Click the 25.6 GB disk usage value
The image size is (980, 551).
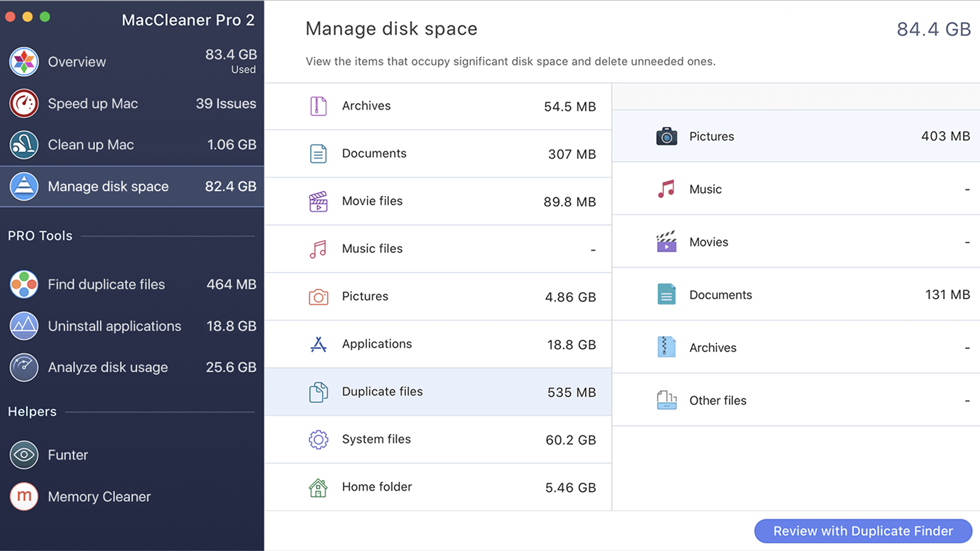(231, 367)
